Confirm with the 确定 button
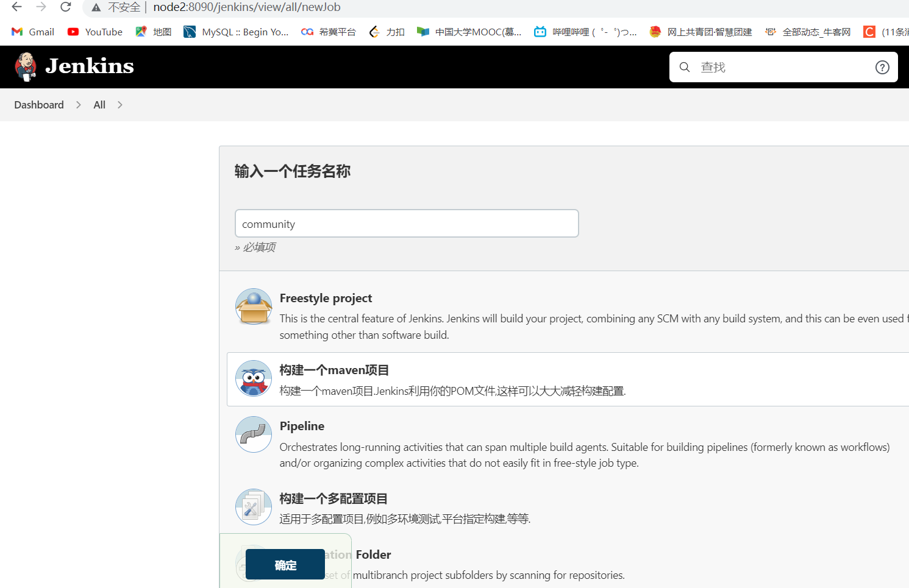 pos(285,564)
